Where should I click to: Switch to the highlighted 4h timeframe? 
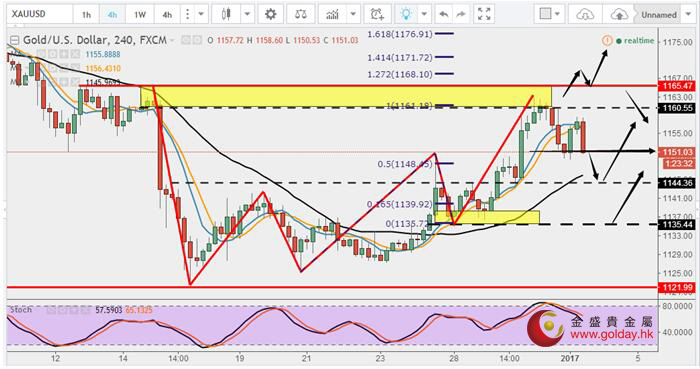click(112, 15)
